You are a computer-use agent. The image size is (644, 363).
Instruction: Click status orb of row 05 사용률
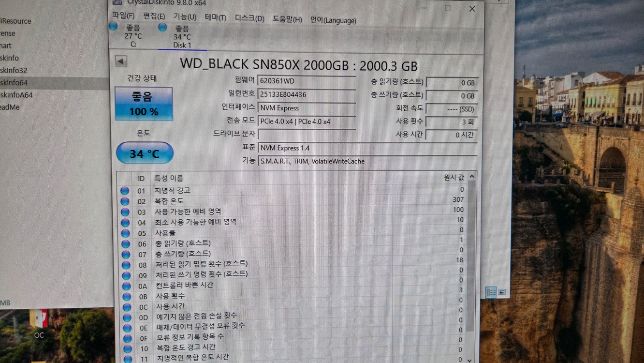[x=126, y=233]
